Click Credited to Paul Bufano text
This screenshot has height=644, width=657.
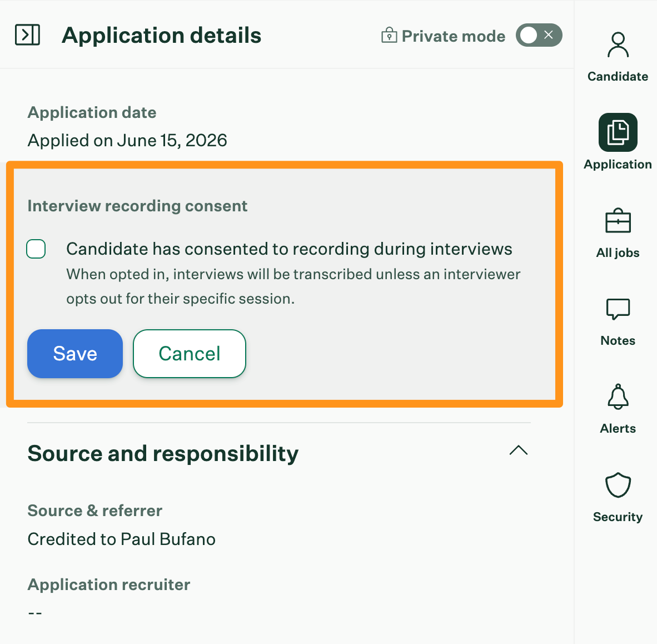pyautogui.click(x=122, y=539)
